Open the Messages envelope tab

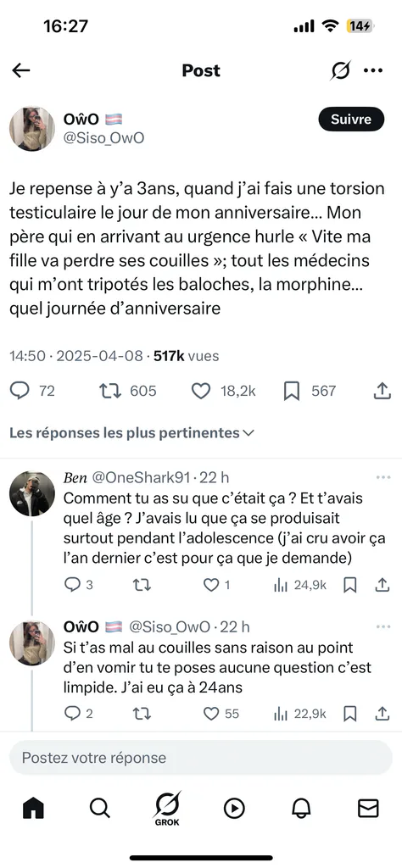[368, 808]
